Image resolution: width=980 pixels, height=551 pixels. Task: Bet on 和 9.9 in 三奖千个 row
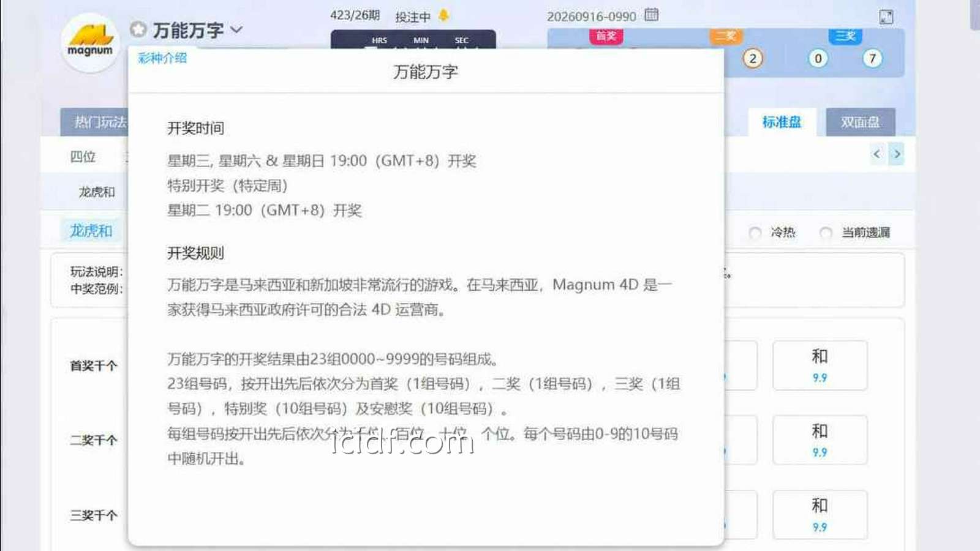click(x=820, y=515)
